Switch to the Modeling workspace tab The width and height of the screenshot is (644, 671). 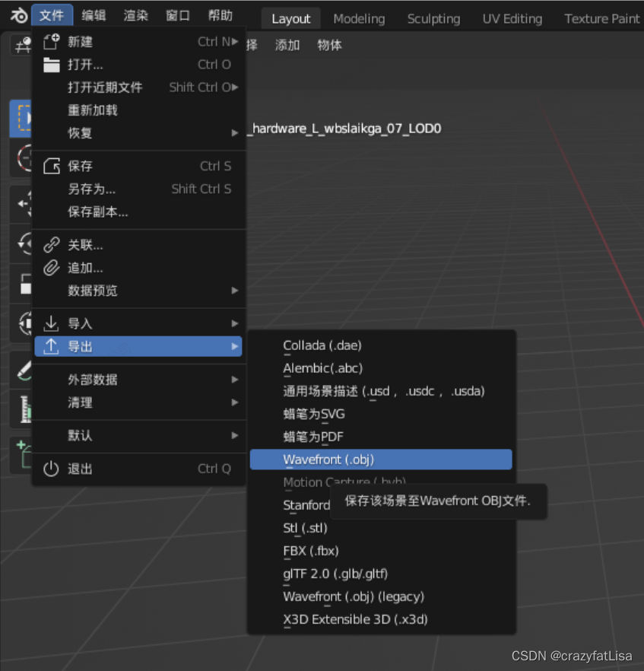(x=359, y=18)
